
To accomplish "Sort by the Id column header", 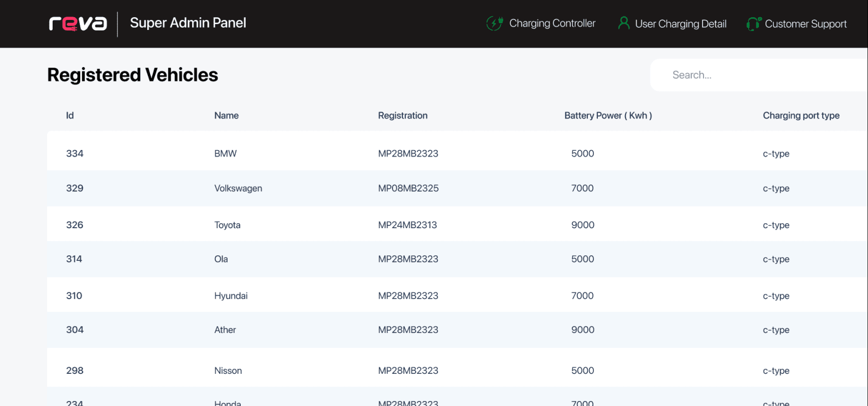I will pyautogui.click(x=70, y=116).
